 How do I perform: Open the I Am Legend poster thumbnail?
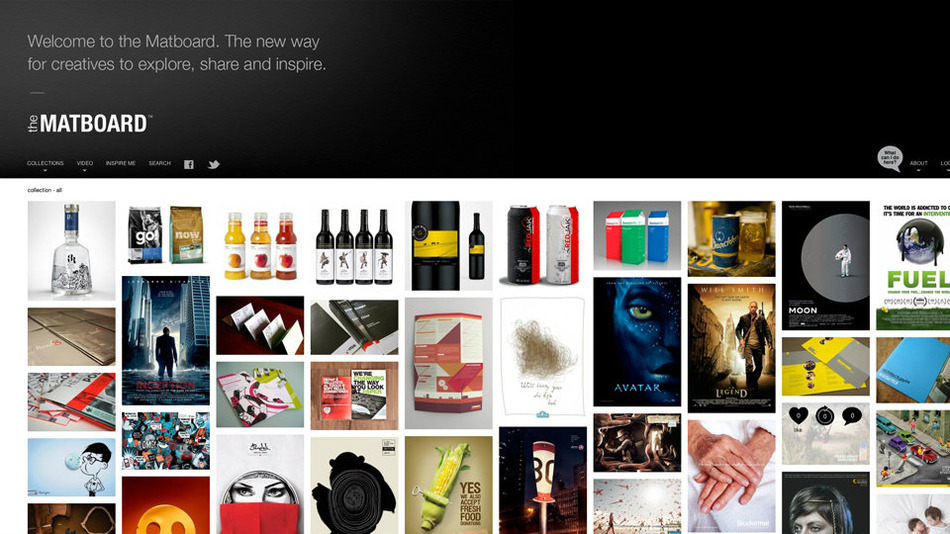tap(731, 349)
